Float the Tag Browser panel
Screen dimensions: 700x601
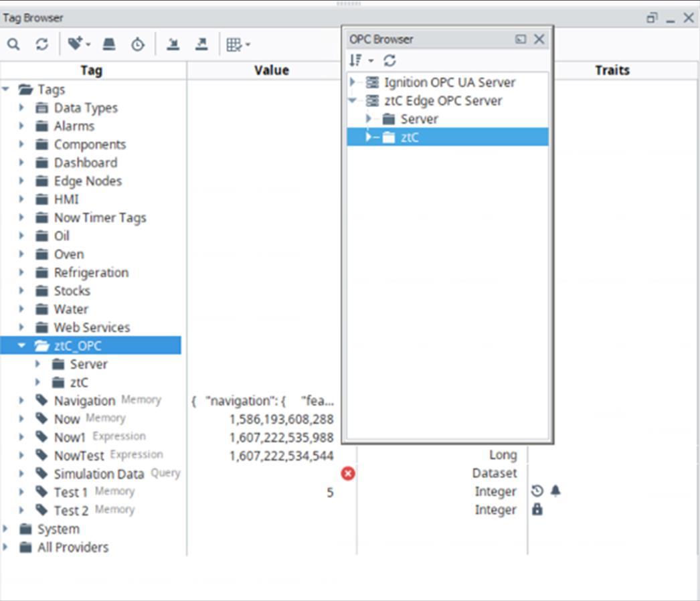tap(652, 18)
